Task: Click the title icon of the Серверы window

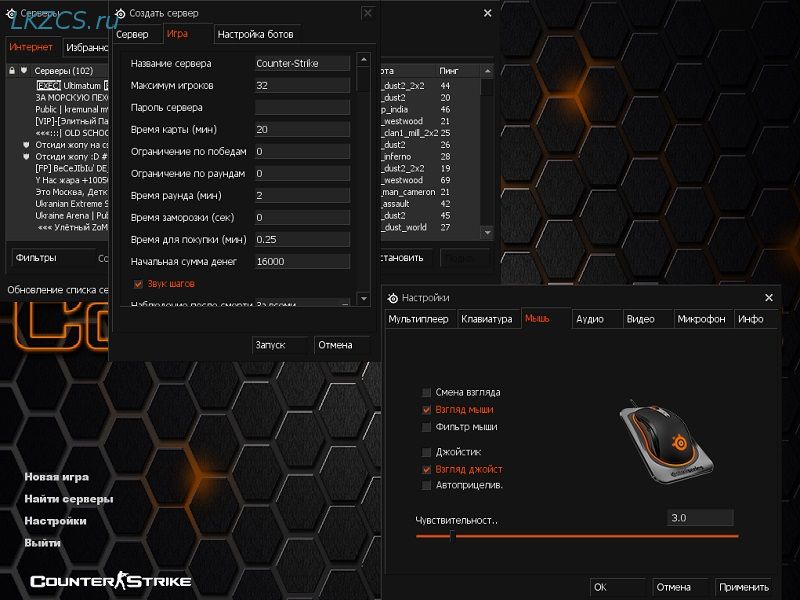Action: 11,13
